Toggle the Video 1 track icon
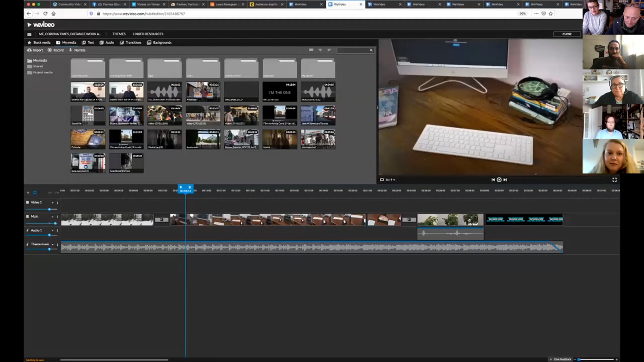Image resolution: width=644 pixels, height=362 pixels. tap(27, 202)
